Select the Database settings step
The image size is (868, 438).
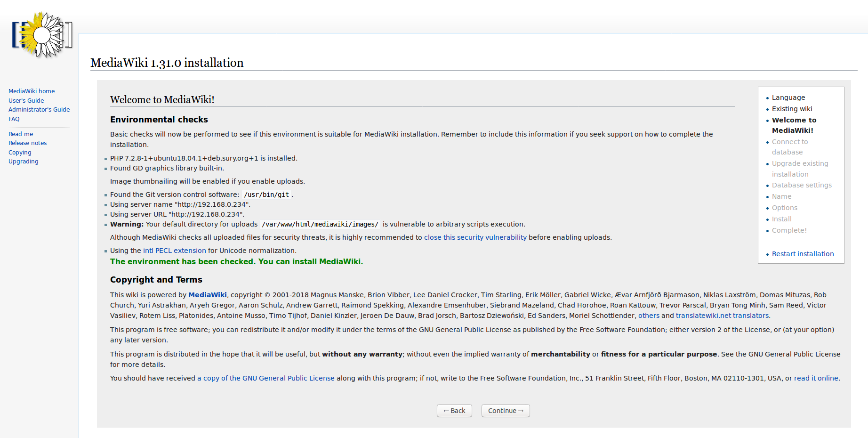[x=802, y=185]
